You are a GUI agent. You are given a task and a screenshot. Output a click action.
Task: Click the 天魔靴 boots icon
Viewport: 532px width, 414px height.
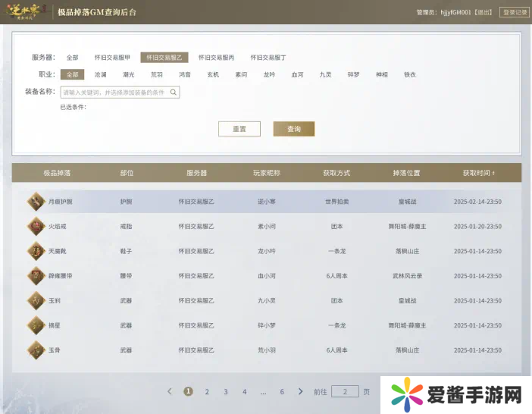36,251
